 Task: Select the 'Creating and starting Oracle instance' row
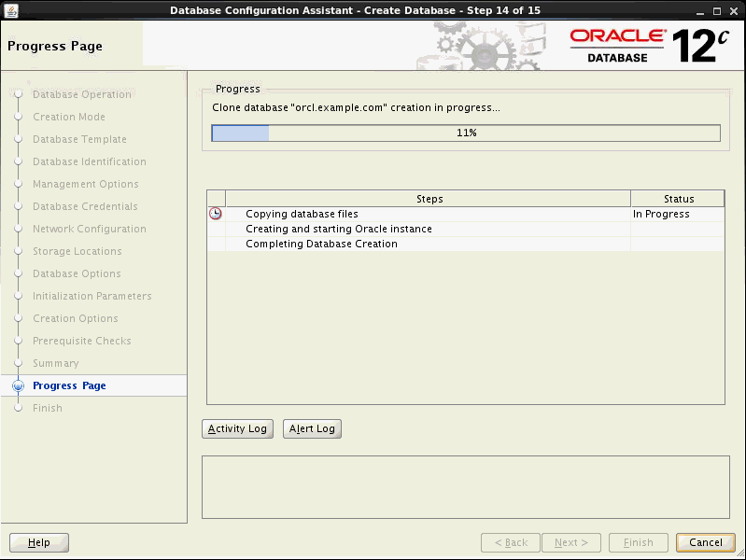pyautogui.click(x=466, y=229)
